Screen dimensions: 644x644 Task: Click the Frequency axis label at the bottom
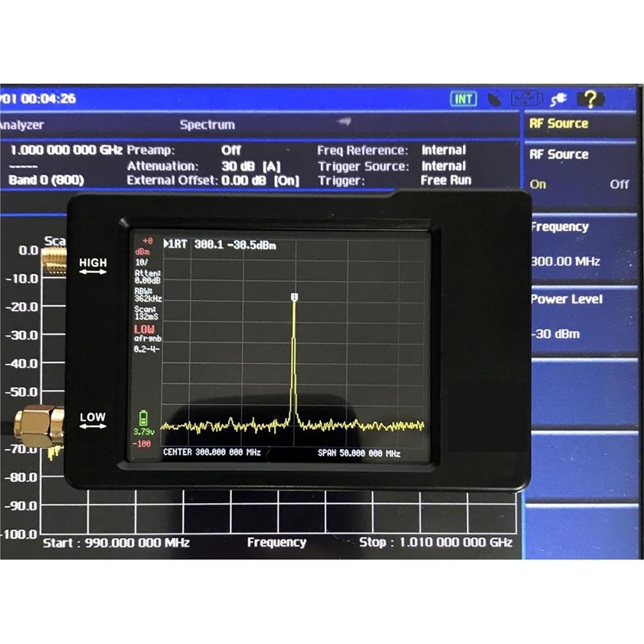tap(276, 542)
